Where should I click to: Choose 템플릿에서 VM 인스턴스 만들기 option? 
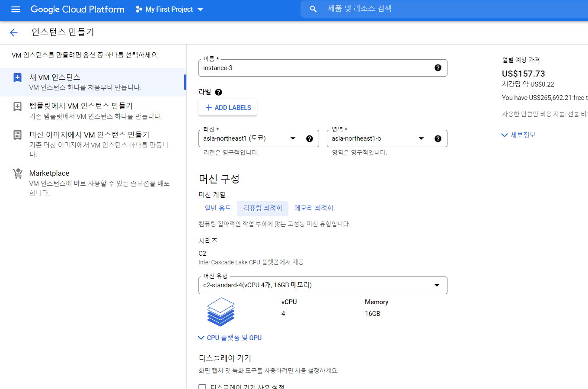tap(93, 111)
